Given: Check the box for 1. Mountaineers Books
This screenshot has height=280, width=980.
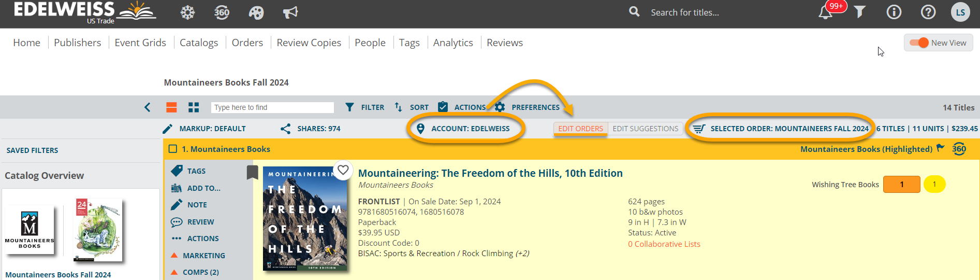Looking at the screenshot, I should pos(173,149).
